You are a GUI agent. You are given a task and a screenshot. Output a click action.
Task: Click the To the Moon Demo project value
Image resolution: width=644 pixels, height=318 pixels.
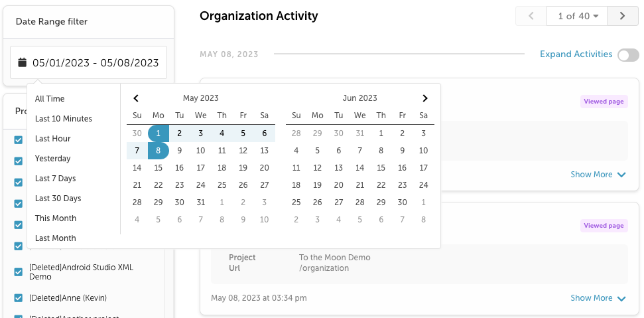click(x=335, y=258)
